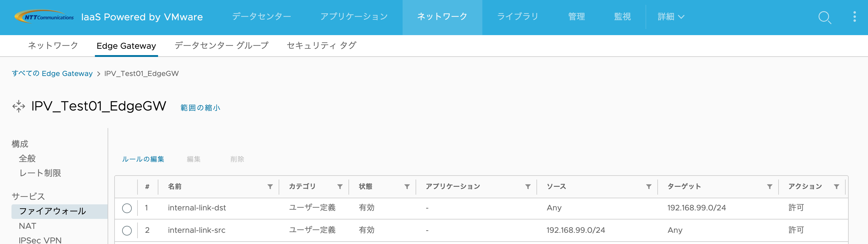Filter the 名前 column

pos(270,186)
